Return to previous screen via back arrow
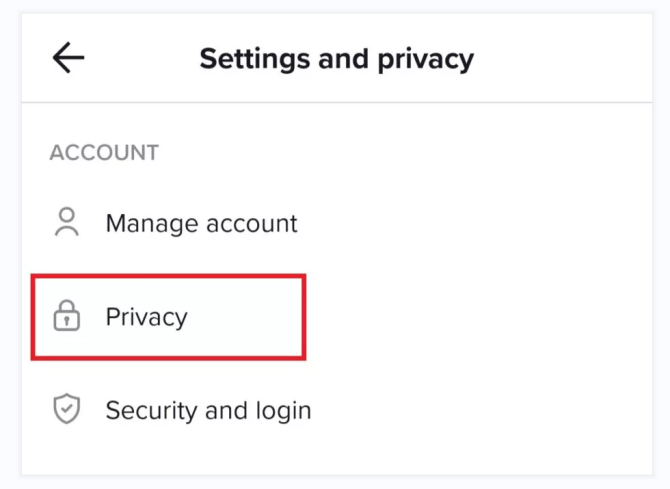Image resolution: width=670 pixels, height=489 pixels. click(68, 58)
